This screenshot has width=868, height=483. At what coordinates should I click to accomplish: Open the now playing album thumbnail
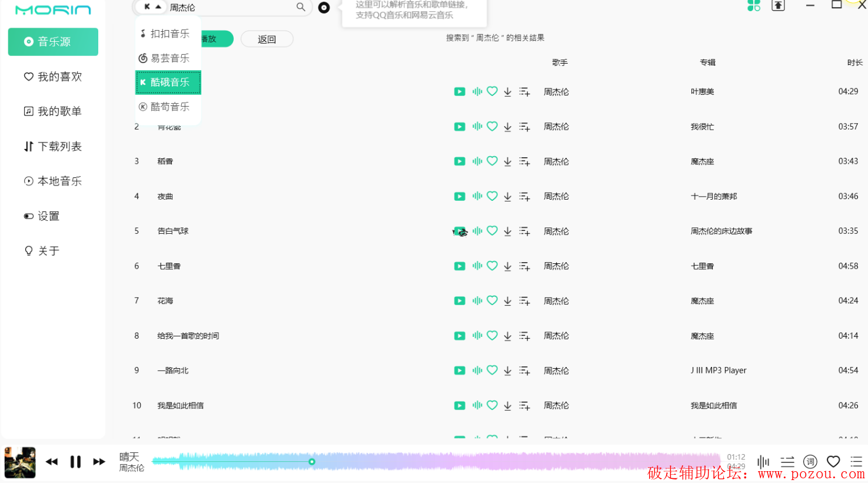[20, 462]
